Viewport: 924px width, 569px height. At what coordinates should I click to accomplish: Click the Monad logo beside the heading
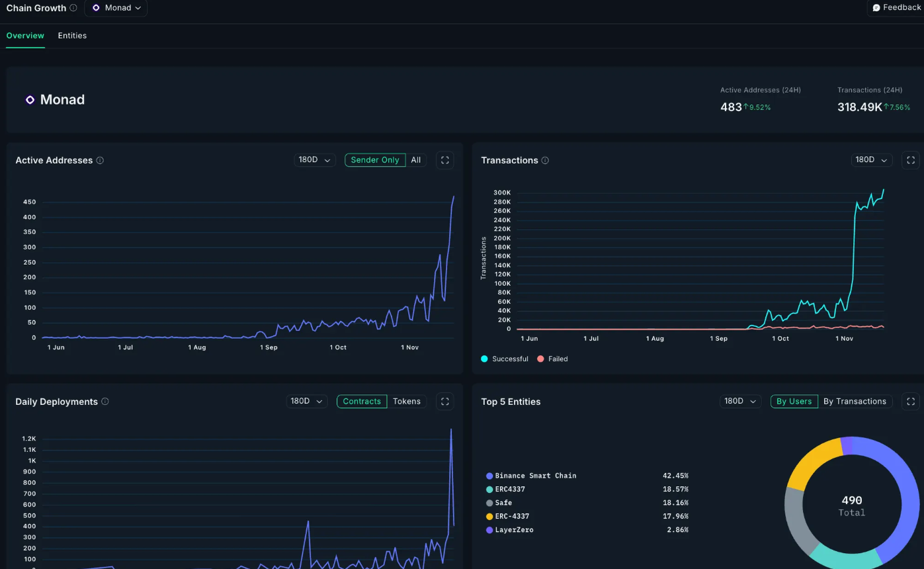tap(30, 100)
